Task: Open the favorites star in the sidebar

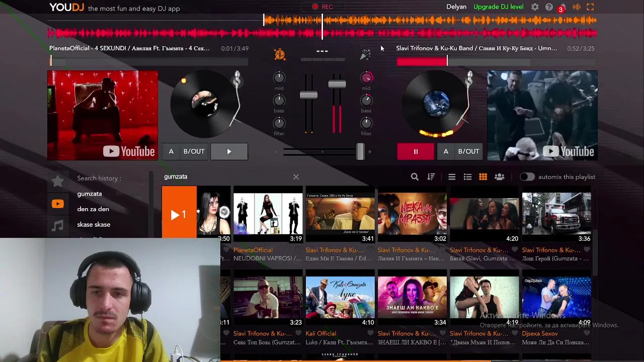Action: (x=58, y=181)
